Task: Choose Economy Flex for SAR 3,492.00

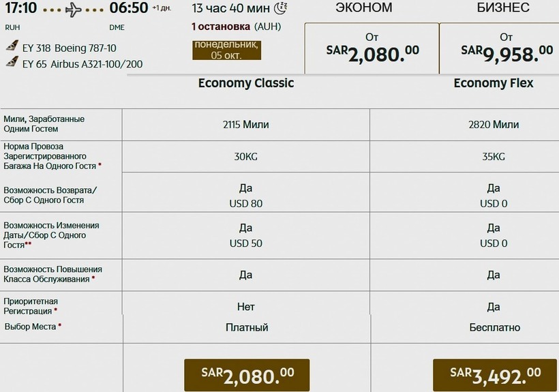Action: pyautogui.click(x=495, y=374)
